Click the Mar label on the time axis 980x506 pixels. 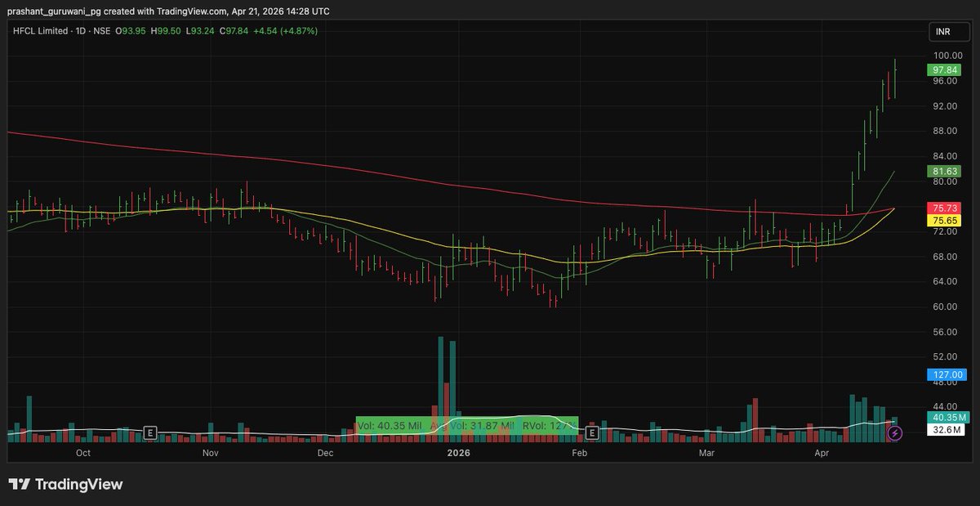[706, 452]
